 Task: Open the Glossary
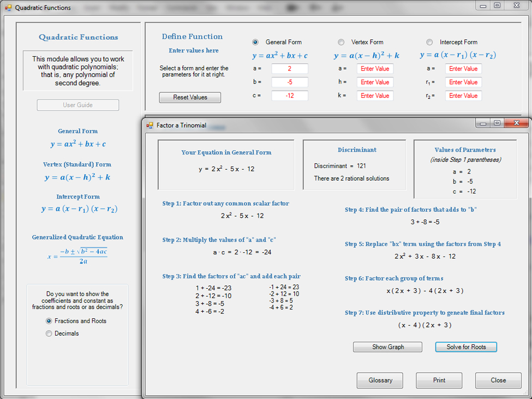tap(380, 380)
